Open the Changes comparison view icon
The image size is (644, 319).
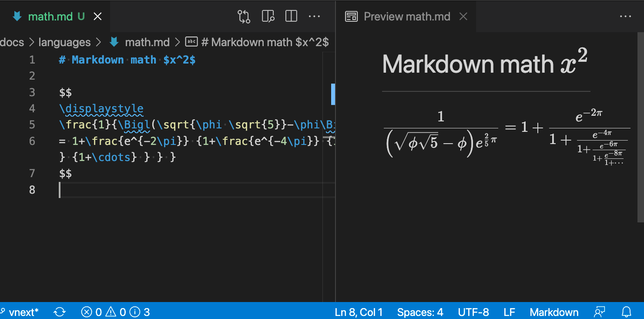point(244,16)
